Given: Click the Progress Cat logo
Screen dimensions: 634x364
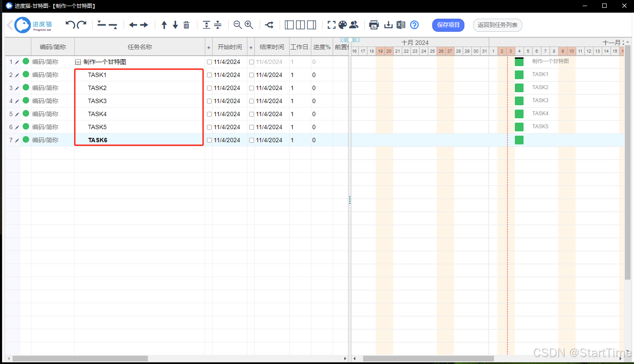Looking at the screenshot, I should pos(33,25).
